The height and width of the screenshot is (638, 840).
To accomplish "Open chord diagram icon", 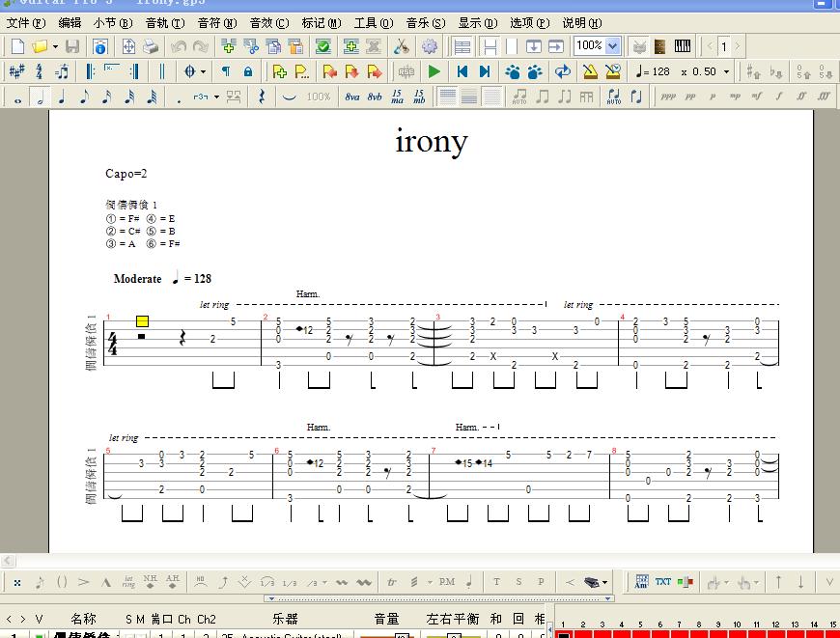I will pos(641,582).
